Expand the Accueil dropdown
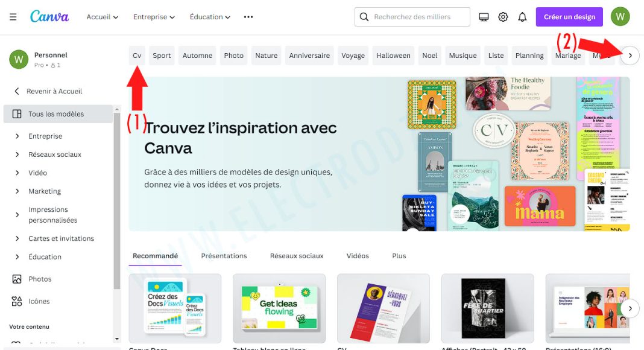The height and width of the screenshot is (350, 644). [103, 17]
